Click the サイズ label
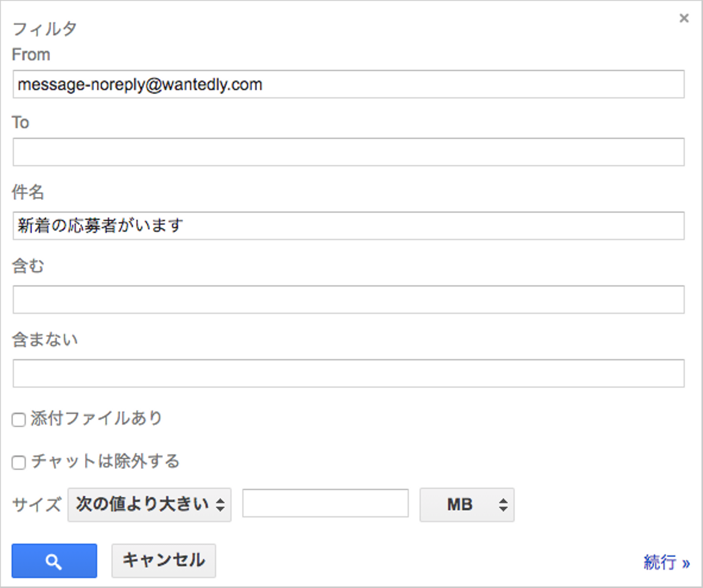 (37, 504)
